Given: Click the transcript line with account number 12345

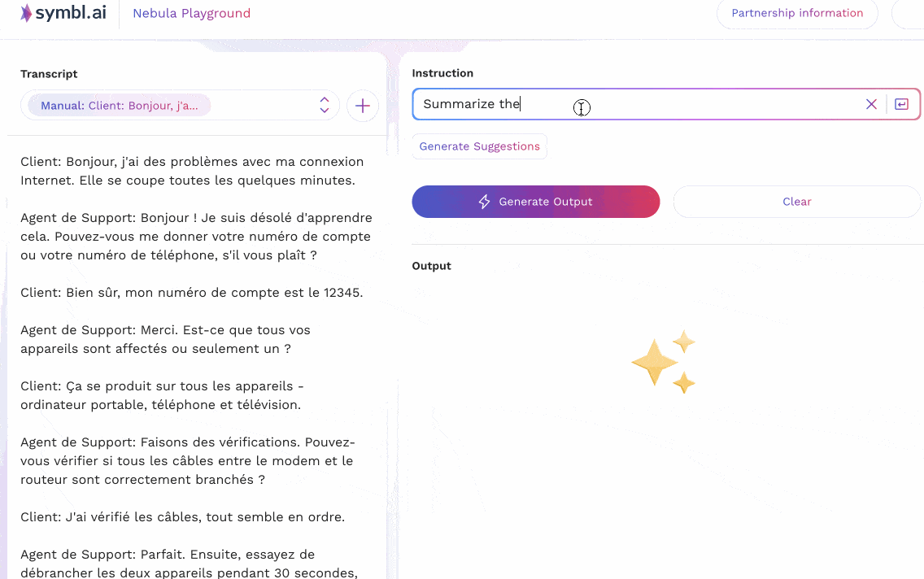Looking at the screenshot, I should (191, 293).
